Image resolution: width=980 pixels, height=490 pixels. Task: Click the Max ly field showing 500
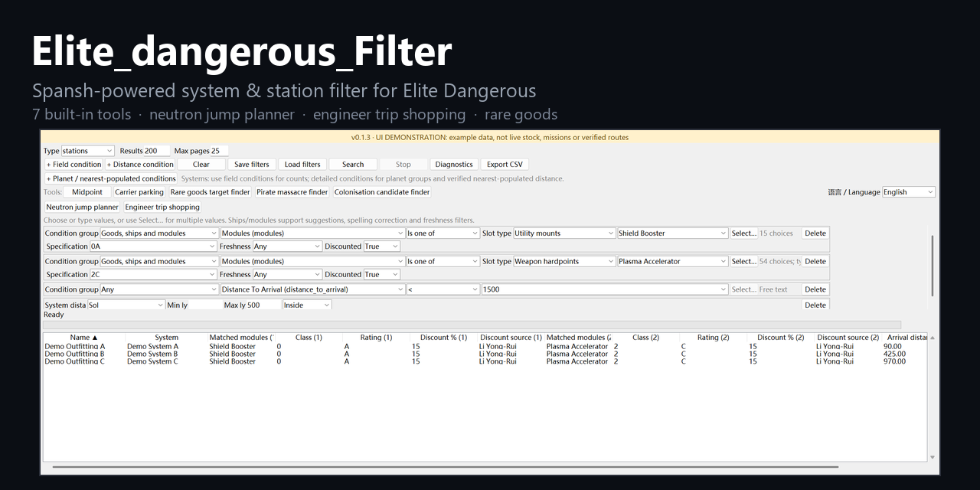(x=263, y=305)
